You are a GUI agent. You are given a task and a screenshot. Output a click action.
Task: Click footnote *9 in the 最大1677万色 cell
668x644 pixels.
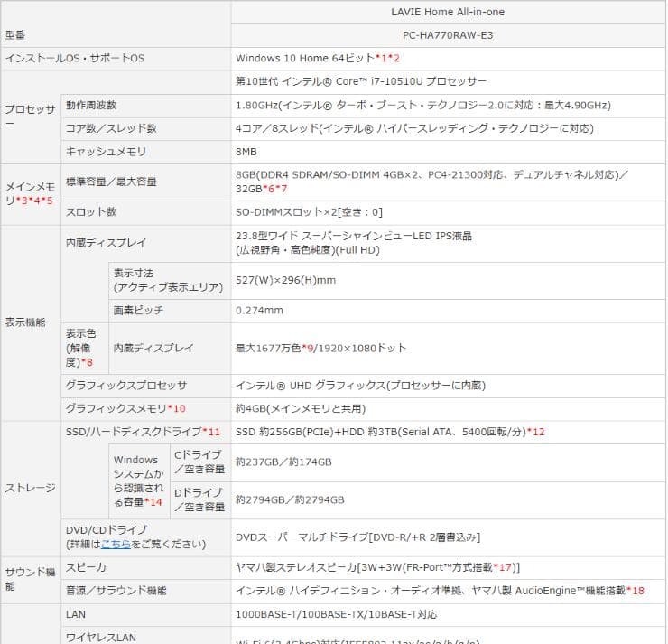tap(308, 349)
